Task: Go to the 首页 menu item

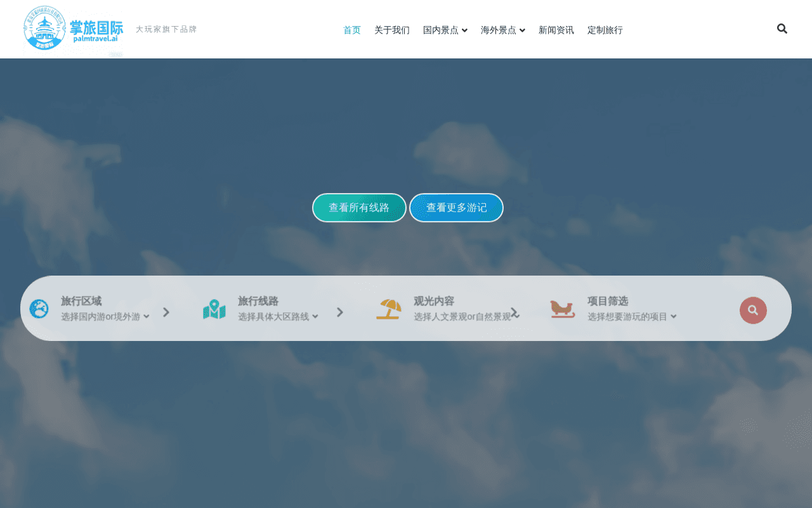Action: point(352,30)
